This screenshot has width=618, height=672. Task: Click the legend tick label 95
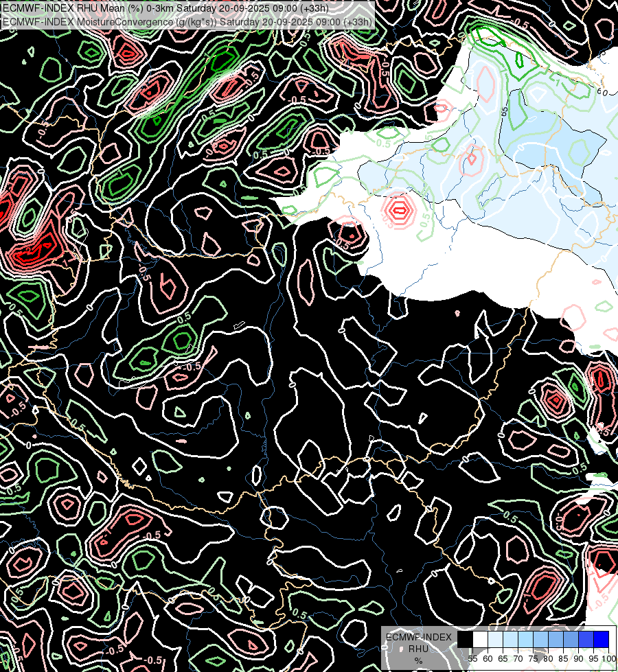[593, 659]
